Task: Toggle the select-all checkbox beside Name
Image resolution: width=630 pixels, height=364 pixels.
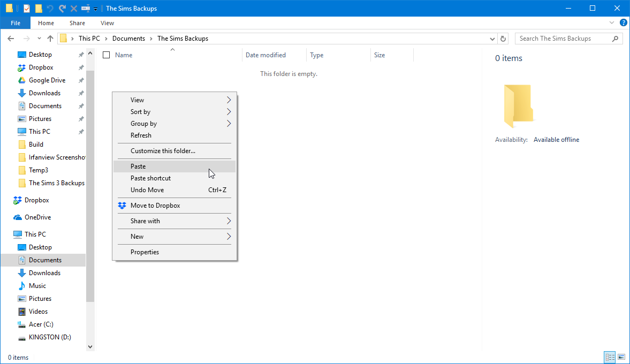Action: (x=106, y=55)
